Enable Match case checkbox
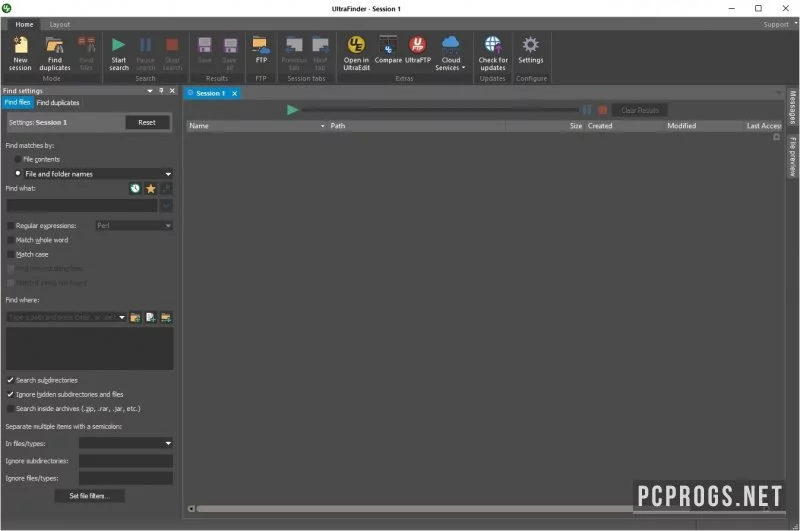The width and height of the screenshot is (800, 531). pyautogui.click(x=11, y=254)
